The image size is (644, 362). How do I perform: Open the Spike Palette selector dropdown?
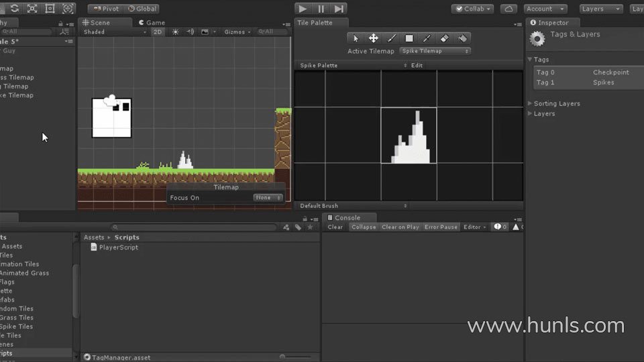tap(353, 65)
